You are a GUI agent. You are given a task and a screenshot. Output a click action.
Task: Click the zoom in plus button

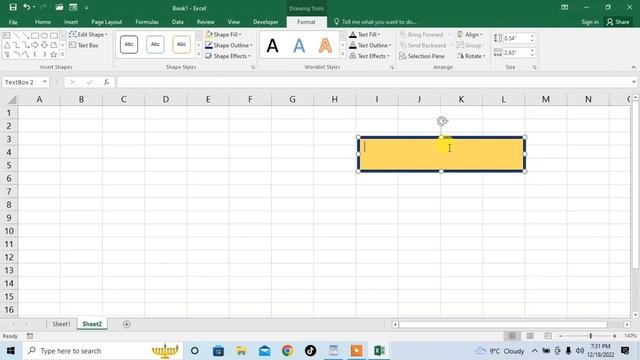pyautogui.click(x=615, y=336)
